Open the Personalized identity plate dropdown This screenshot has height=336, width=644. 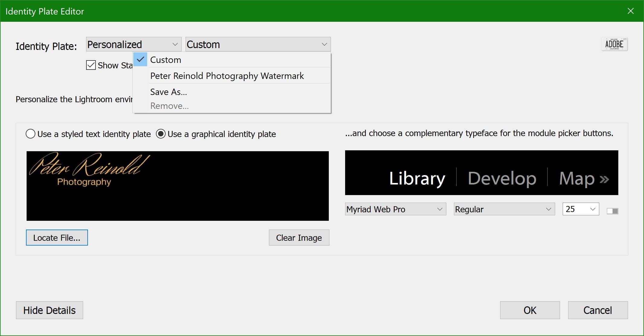133,44
